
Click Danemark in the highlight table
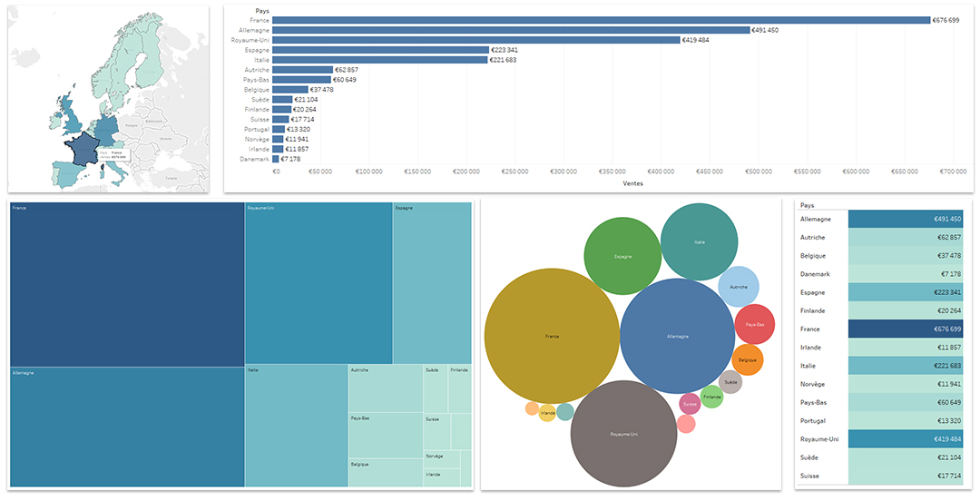pos(816,274)
